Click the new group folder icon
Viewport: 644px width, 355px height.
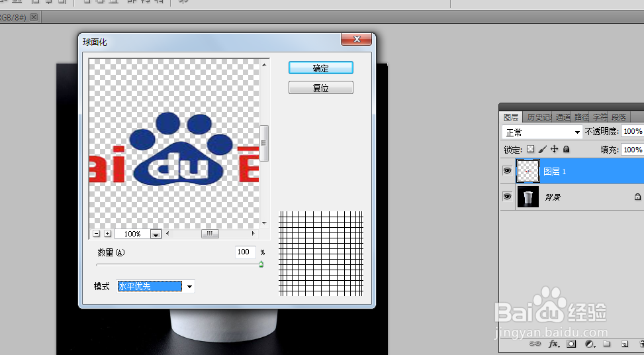tap(607, 344)
